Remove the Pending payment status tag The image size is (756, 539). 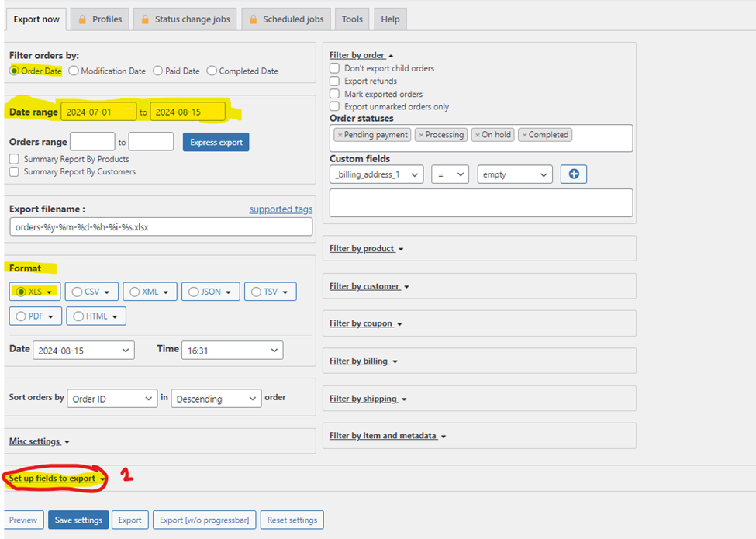pyautogui.click(x=340, y=135)
